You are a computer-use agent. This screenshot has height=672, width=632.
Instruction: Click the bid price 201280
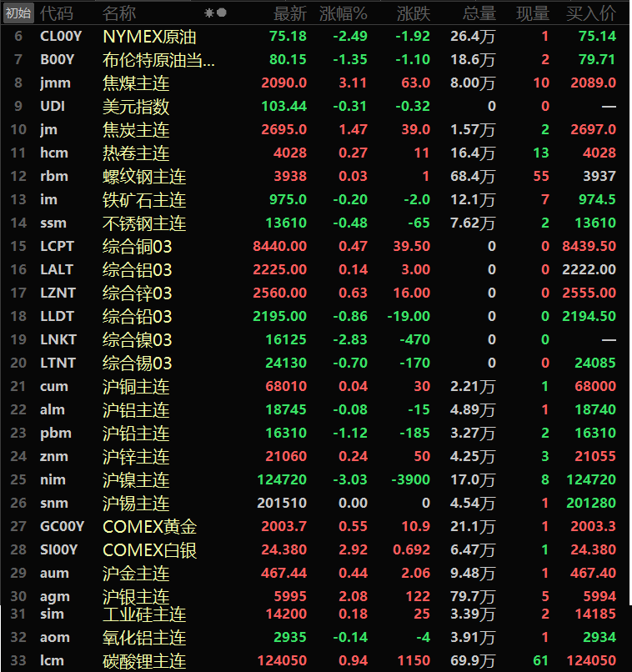[591, 504]
